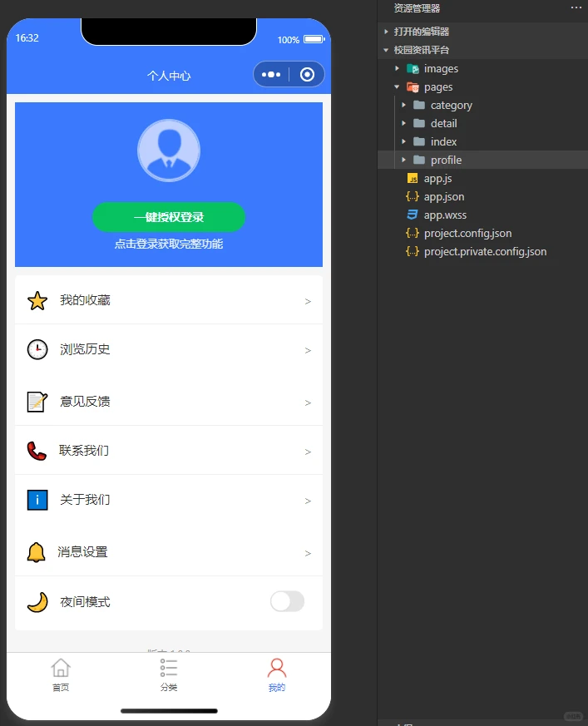This screenshot has height=726, width=588.
Task: Tap the mini program more-options dots icon
Action: coord(271,74)
